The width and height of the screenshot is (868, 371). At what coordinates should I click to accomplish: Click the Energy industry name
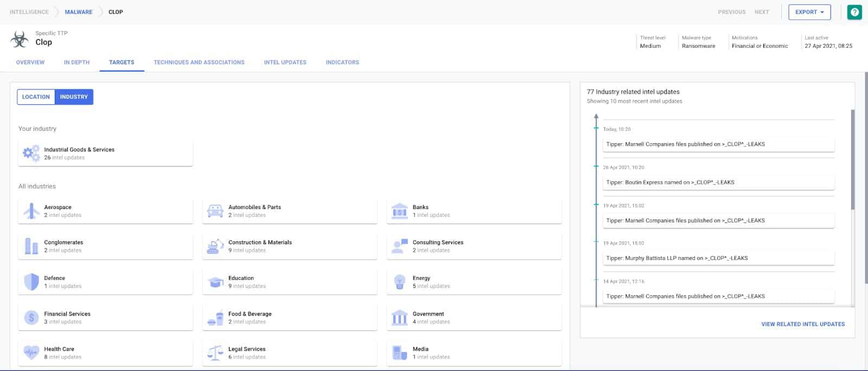click(421, 278)
